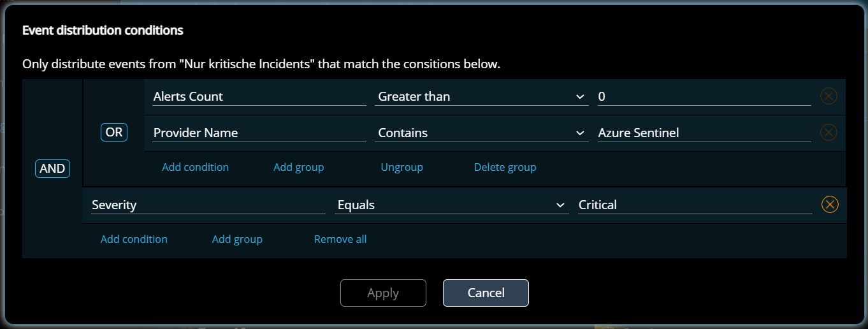The image size is (868, 329).
Task: Toggle the AND root operator
Action: (52, 168)
